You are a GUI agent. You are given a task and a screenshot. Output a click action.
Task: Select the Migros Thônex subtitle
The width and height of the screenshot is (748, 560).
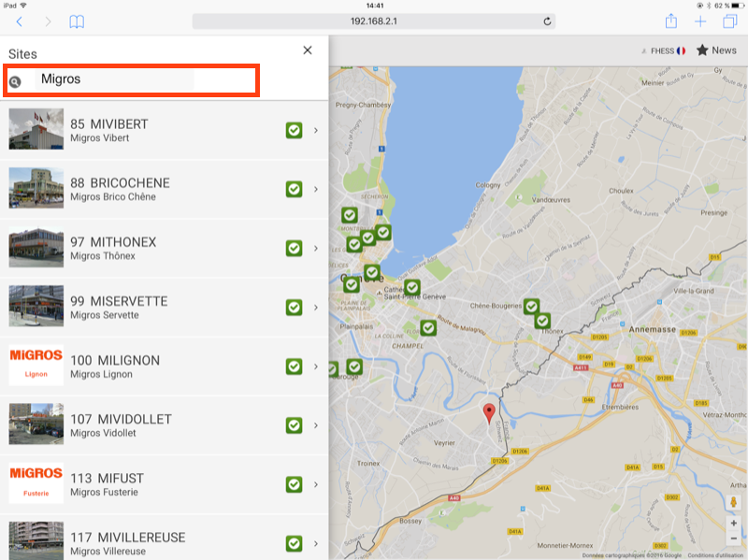tap(103, 256)
